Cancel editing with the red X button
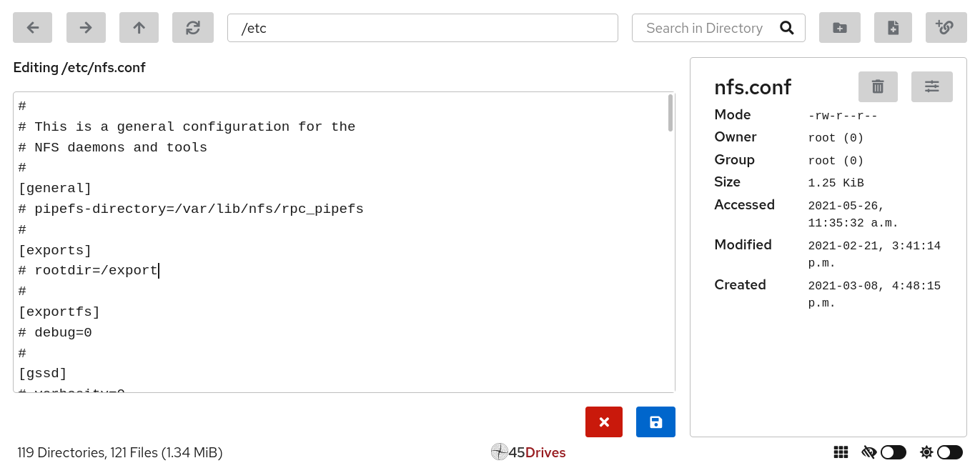This screenshot has height=468, width=980. click(604, 422)
